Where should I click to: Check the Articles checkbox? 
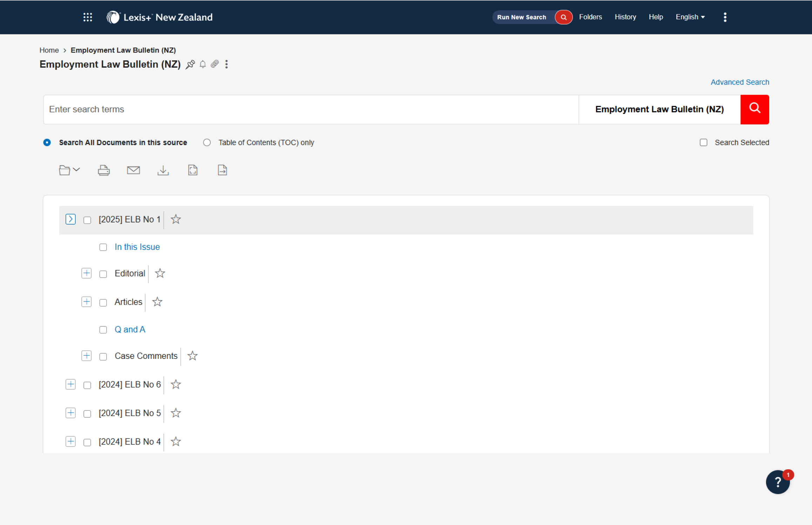coord(103,302)
